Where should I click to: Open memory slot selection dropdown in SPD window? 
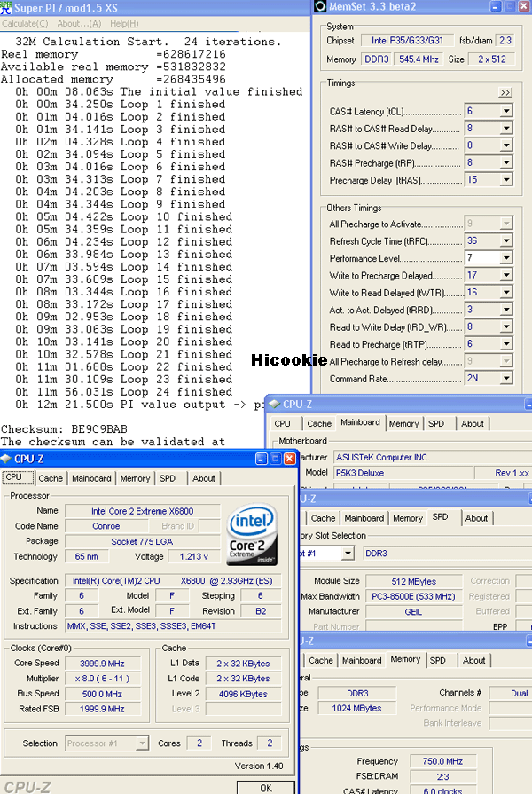click(x=348, y=554)
